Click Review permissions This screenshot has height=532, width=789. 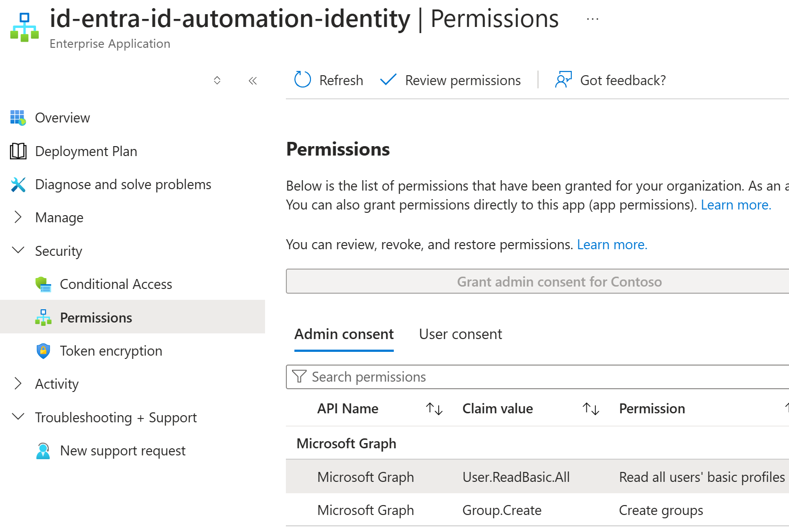[x=451, y=80]
